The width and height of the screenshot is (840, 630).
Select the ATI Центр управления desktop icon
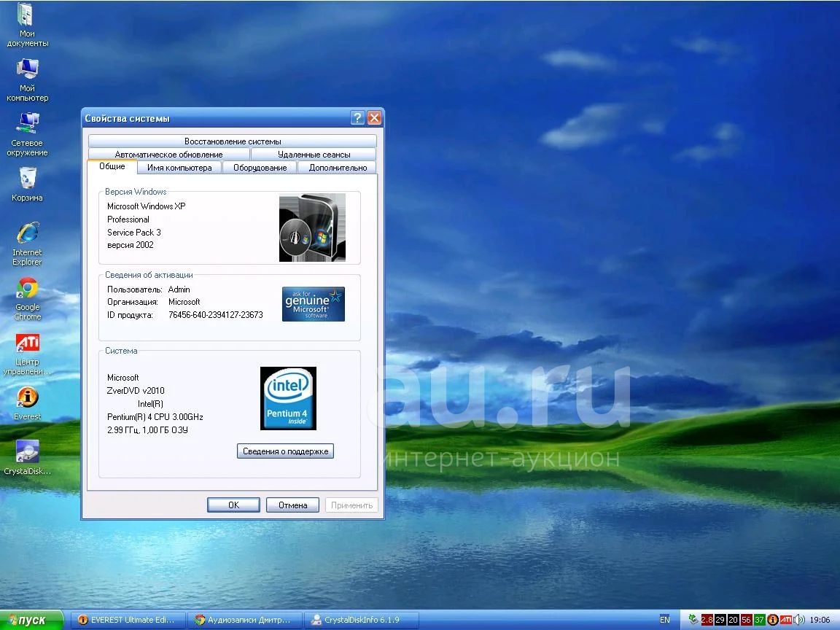tap(27, 354)
